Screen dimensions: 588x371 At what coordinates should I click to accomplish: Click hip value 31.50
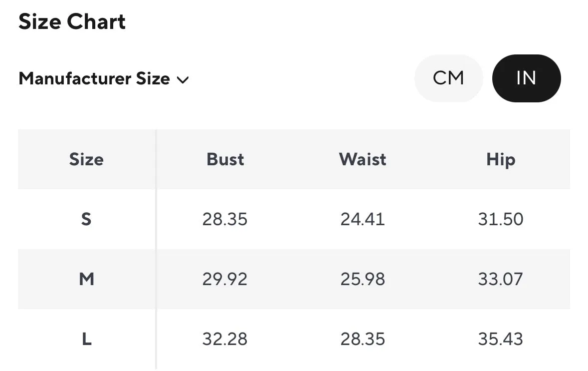pyautogui.click(x=501, y=219)
